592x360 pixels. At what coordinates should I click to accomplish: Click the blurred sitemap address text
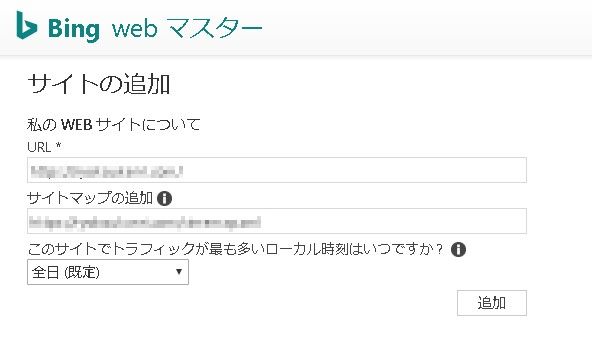145,222
